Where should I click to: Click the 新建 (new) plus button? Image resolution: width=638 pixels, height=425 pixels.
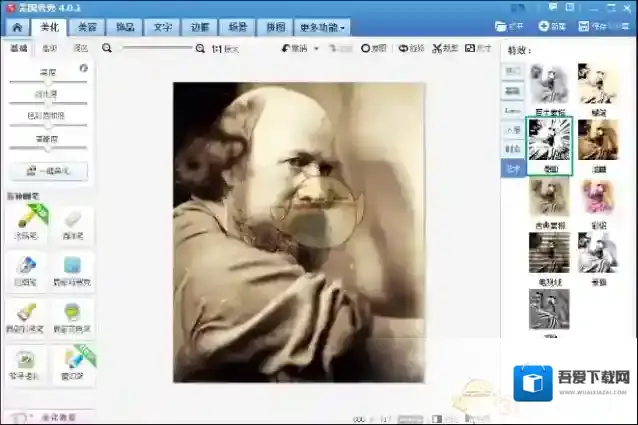pyautogui.click(x=552, y=26)
